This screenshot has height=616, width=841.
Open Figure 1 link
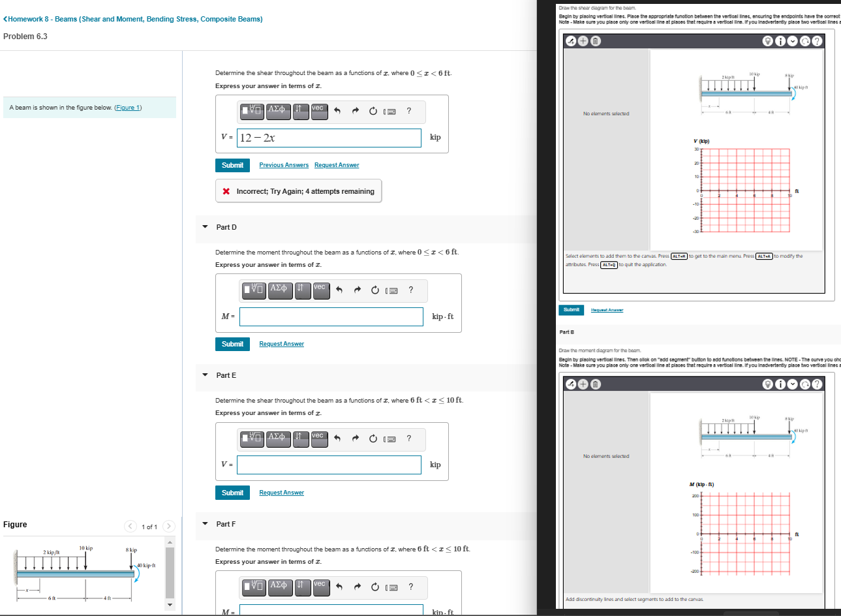coord(128,108)
